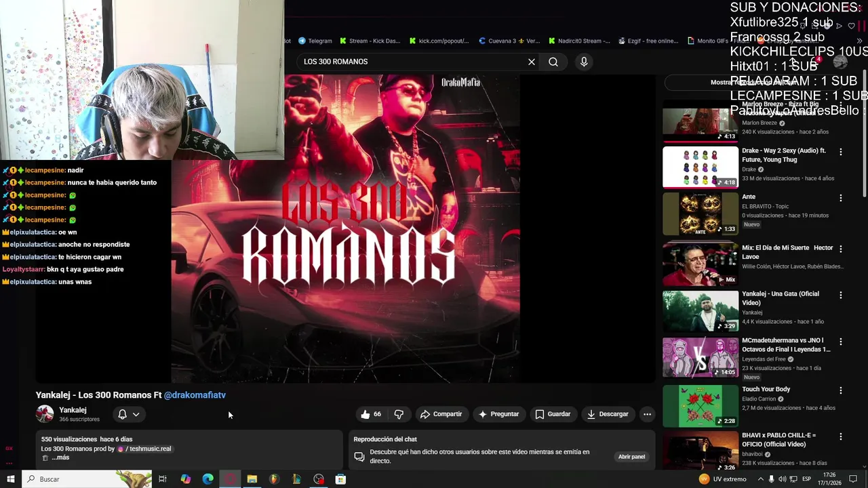
Task: Click the system tray microphone icon
Action: 771,479
